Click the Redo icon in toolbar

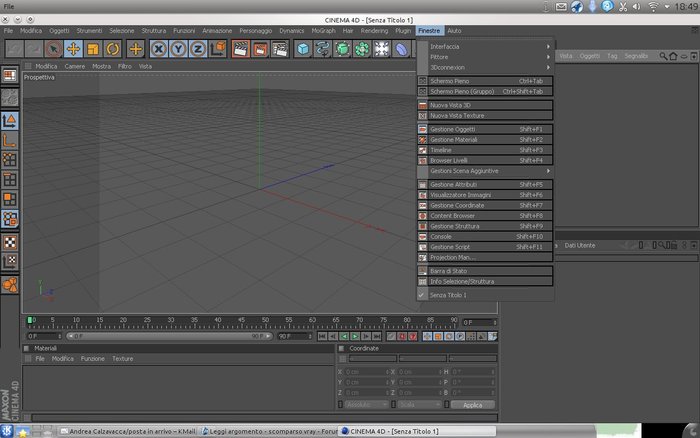click(x=34, y=49)
